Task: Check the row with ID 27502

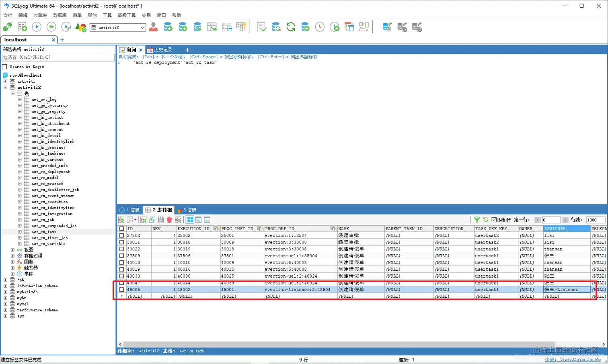Action: [121, 235]
